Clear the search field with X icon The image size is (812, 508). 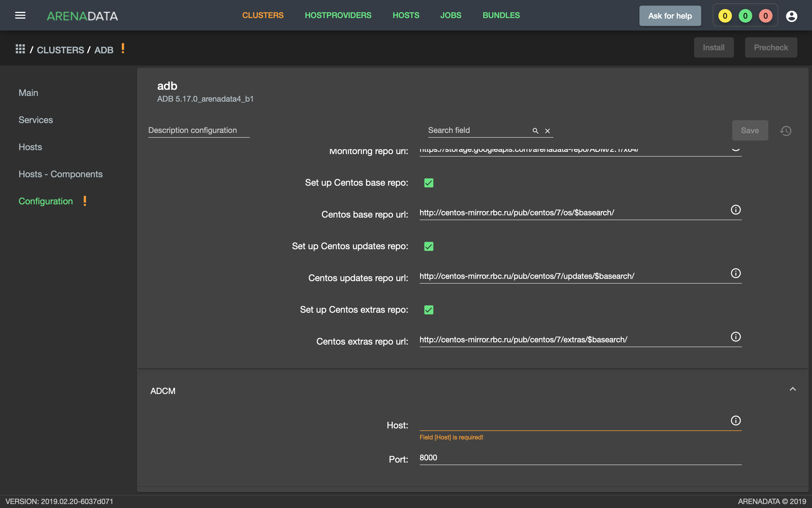point(547,131)
